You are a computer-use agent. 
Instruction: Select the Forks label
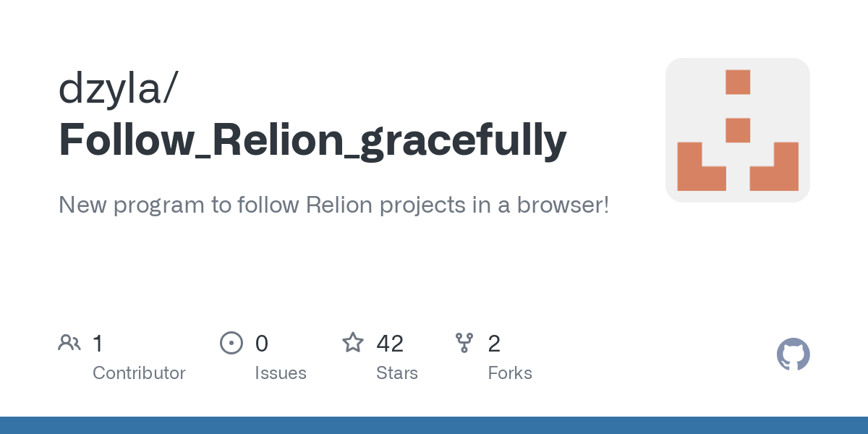[x=510, y=373]
